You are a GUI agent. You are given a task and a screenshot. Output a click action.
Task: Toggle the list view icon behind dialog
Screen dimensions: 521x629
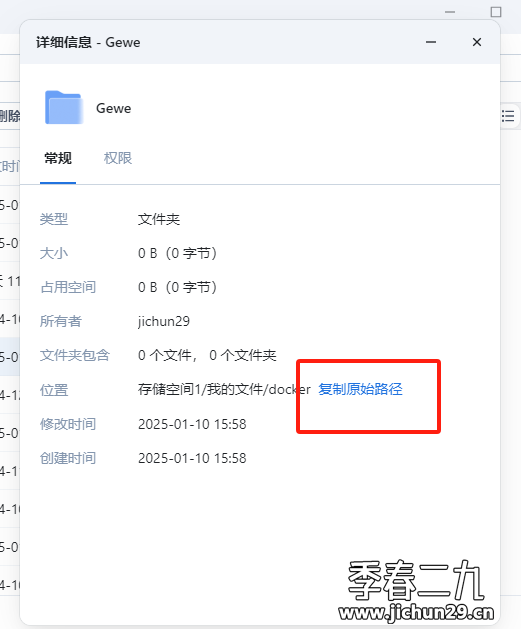(x=508, y=116)
